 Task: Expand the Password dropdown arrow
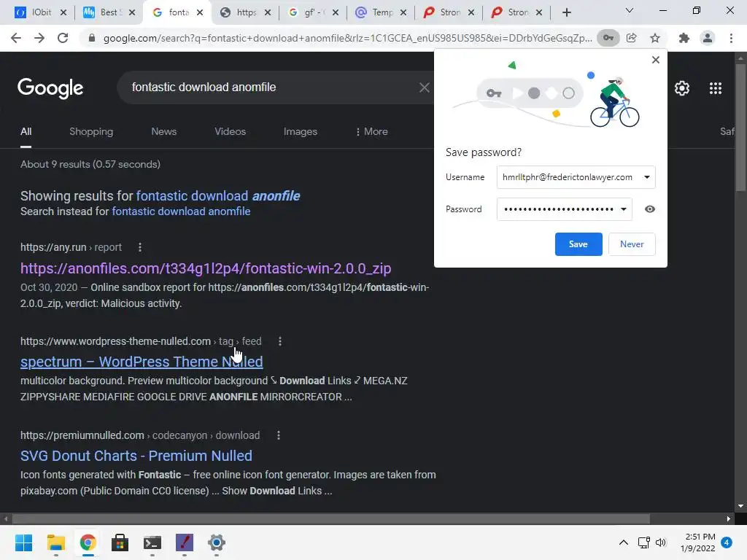click(623, 209)
